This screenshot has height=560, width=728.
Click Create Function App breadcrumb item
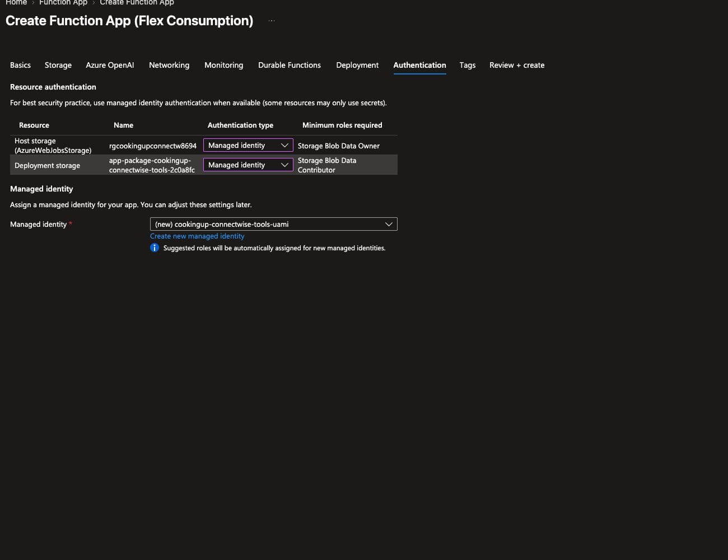click(137, 2)
